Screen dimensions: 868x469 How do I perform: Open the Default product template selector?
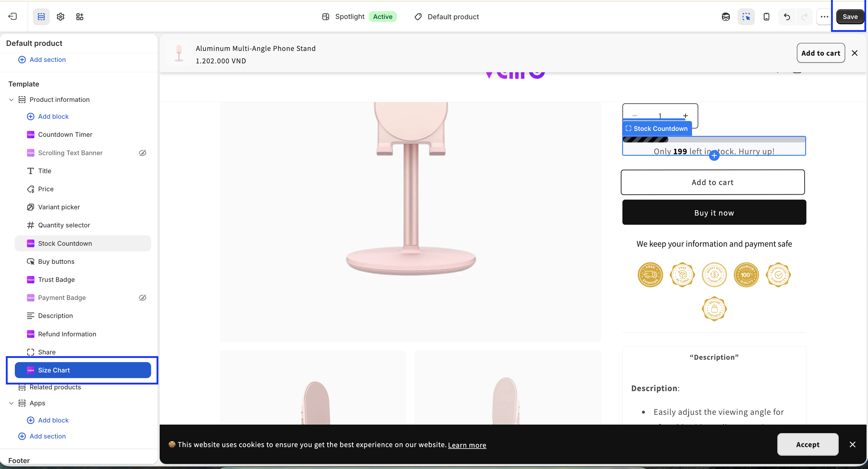click(x=447, y=17)
